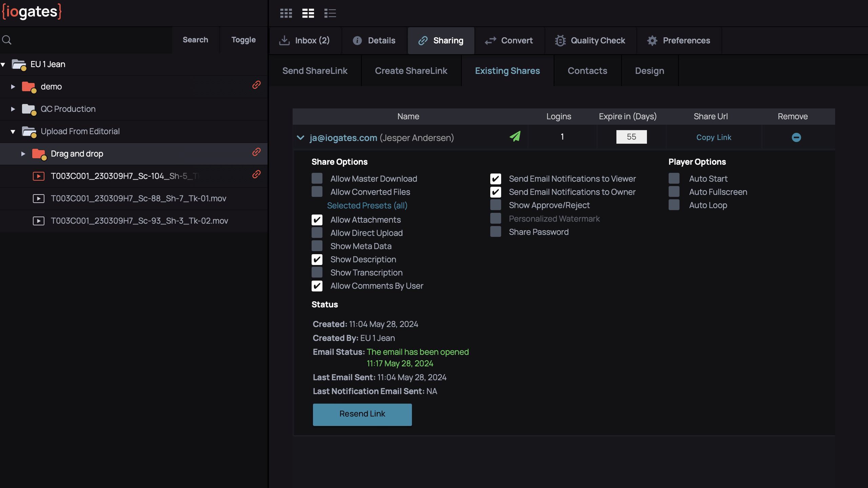Remove the share with the minus icon
868x488 pixels.
(796, 137)
